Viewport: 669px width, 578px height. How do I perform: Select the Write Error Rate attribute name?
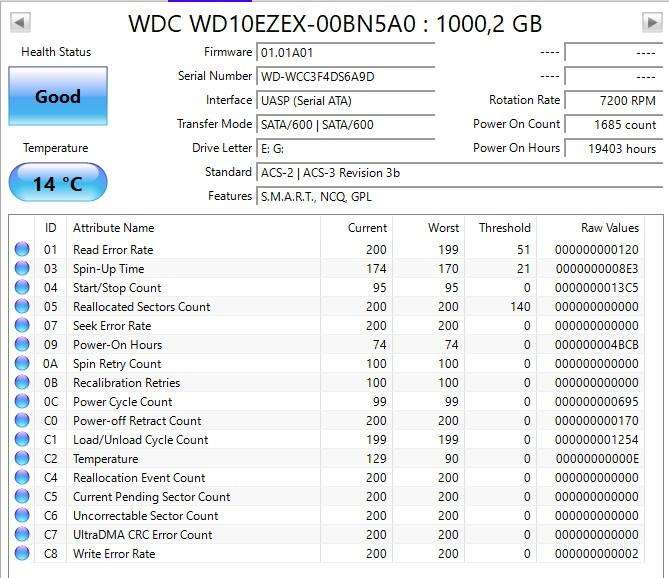(x=114, y=553)
